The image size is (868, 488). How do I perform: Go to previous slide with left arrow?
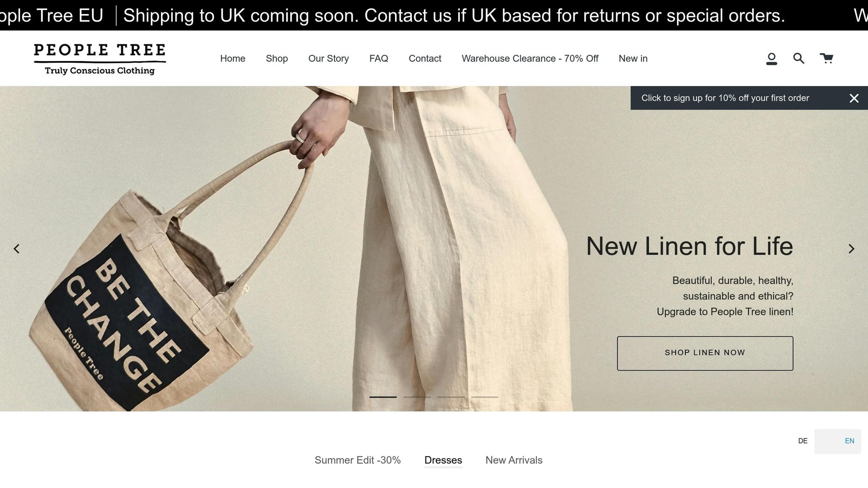[x=17, y=249]
